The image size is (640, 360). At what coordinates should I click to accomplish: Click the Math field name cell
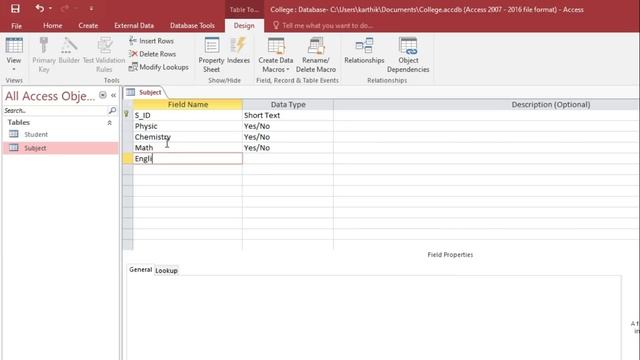coord(188,147)
